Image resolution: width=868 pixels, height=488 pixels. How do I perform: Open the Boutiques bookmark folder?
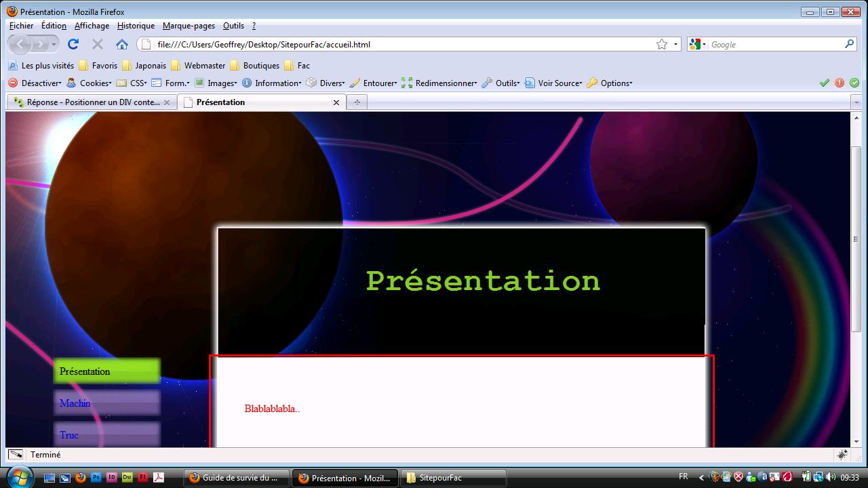coord(255,66)
